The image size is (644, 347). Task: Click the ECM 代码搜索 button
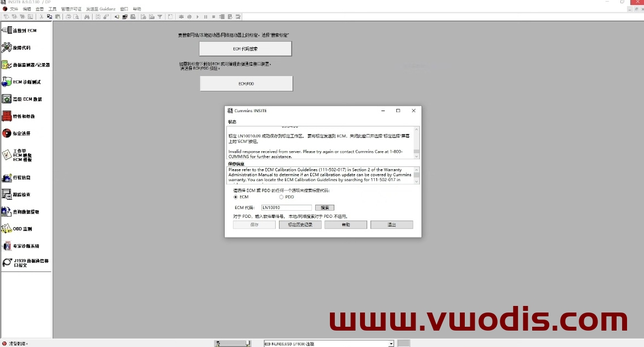coord(246,49)
